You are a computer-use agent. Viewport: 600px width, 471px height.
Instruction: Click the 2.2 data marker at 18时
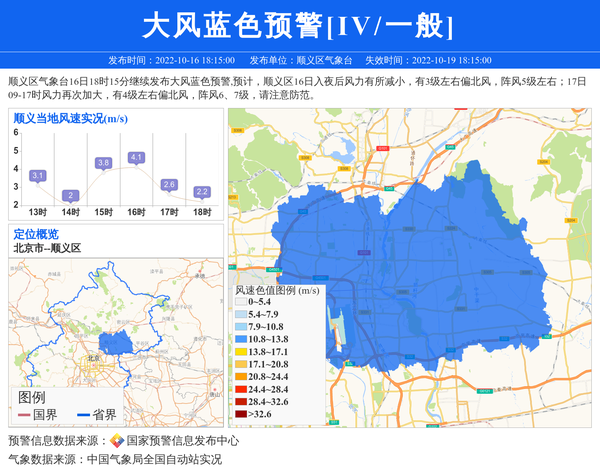202,192
